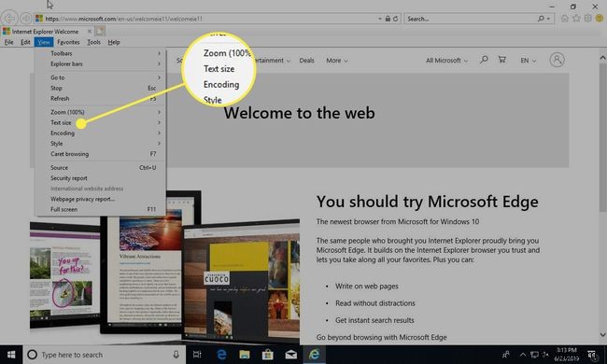The height and width of the screenshot is (364, 607).
Task: Open the Tools gear icon in IE toolbar
Action: pos(588,18)
